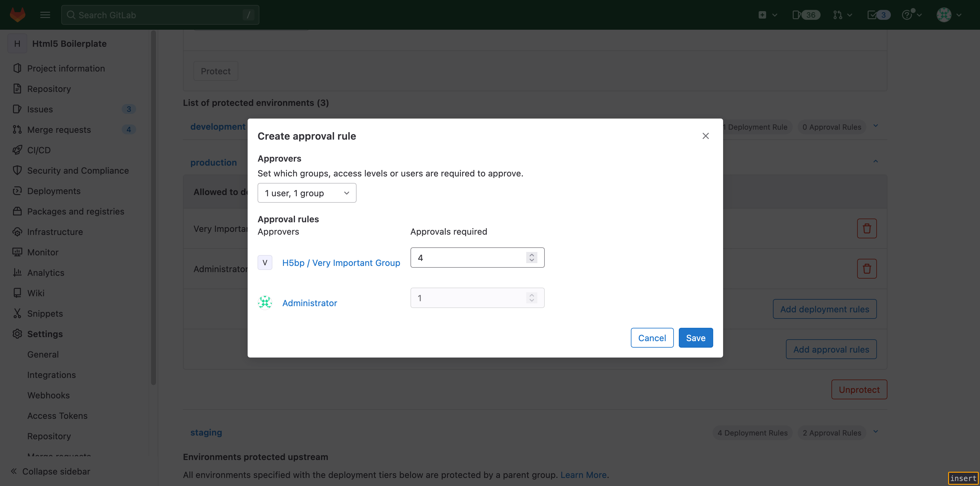980x486 pixels.
Task: Open the Security and Compliance section
Action: pos(18,171)
